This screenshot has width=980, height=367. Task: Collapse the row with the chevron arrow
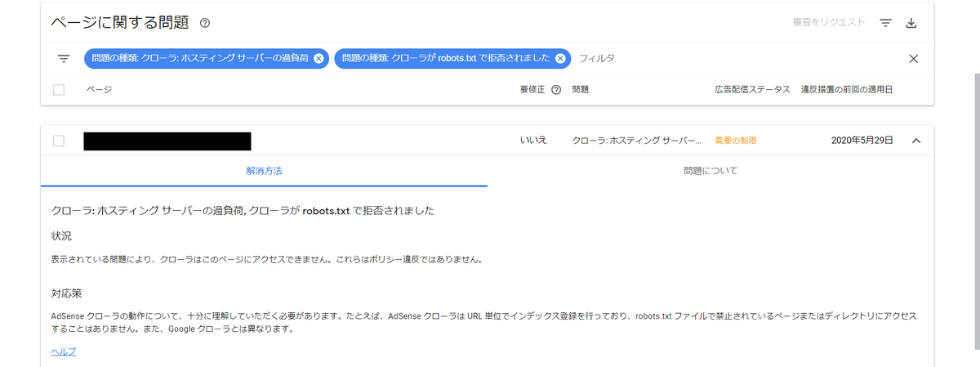(x=915, y=141)
